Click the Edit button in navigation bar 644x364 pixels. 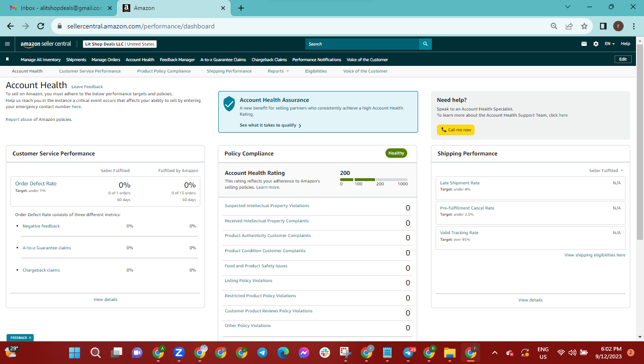pos(623,59)
